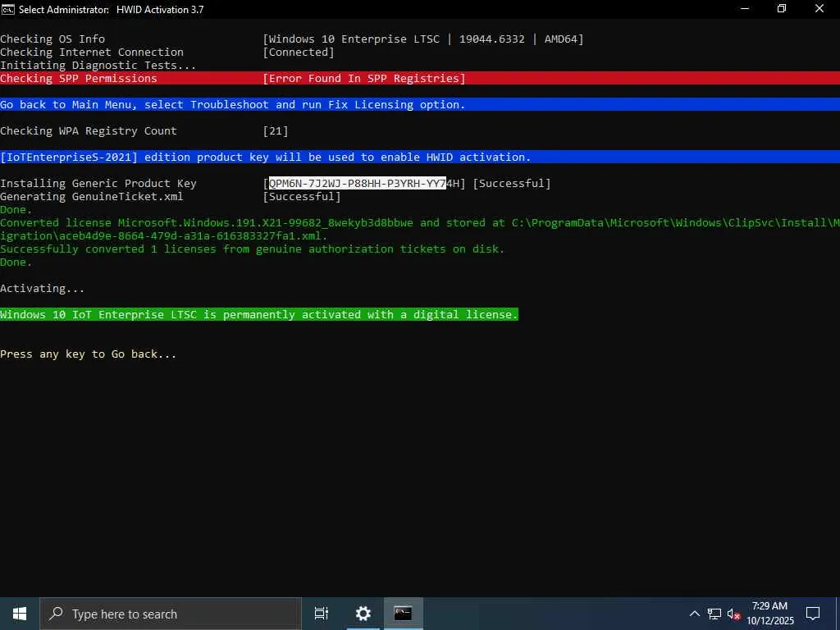Click the WPA Registry Count '[21]' value
840x630 pixels.
(276, 130)
